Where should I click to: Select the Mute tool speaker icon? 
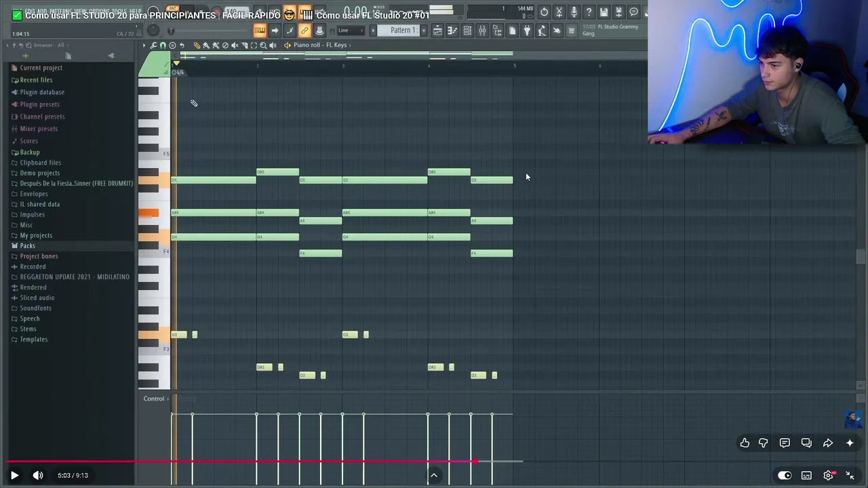click(235, 45)
